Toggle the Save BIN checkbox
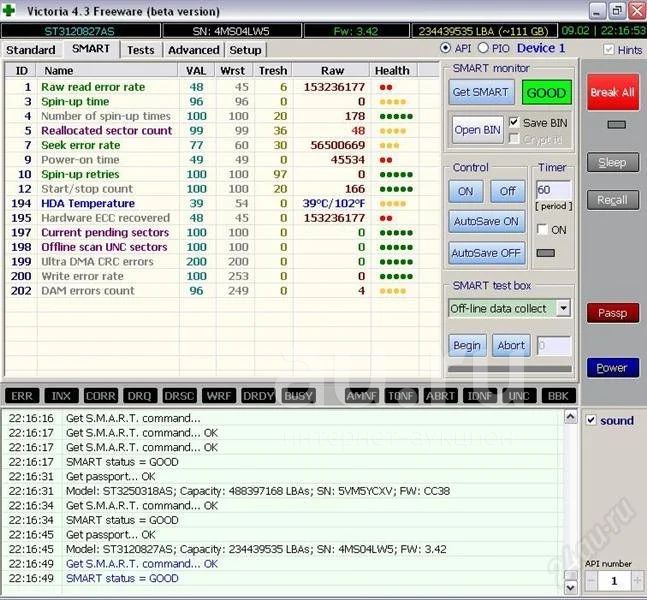The height and width of the screenshot is (600, 647). (x=514, y=123)
